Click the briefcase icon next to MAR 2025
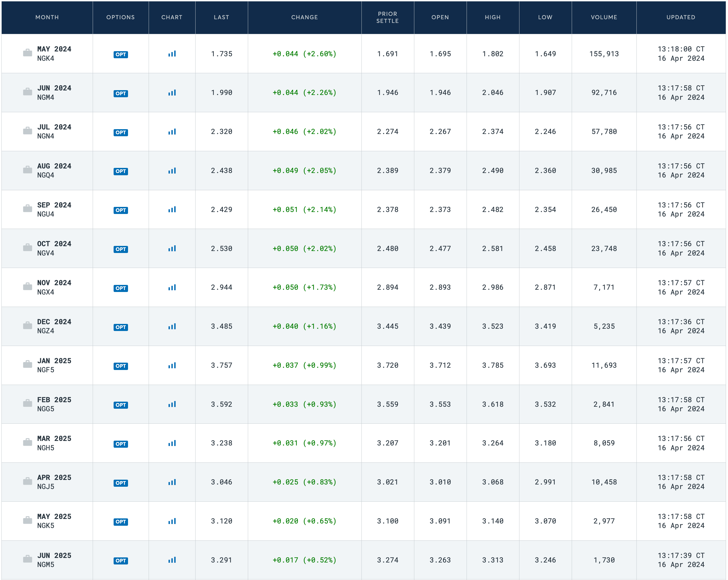Screen dimensions: 728x580 point(27,442)
